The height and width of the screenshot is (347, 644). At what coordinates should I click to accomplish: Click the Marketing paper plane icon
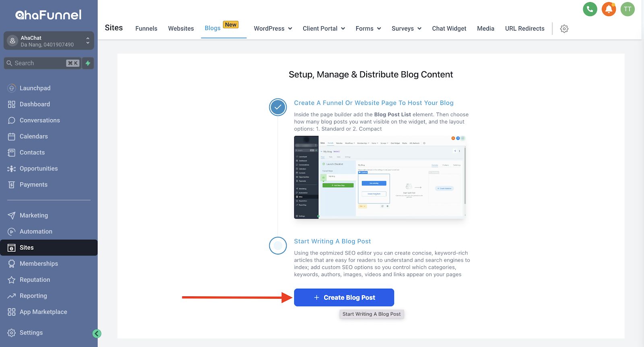pos(12,216)
